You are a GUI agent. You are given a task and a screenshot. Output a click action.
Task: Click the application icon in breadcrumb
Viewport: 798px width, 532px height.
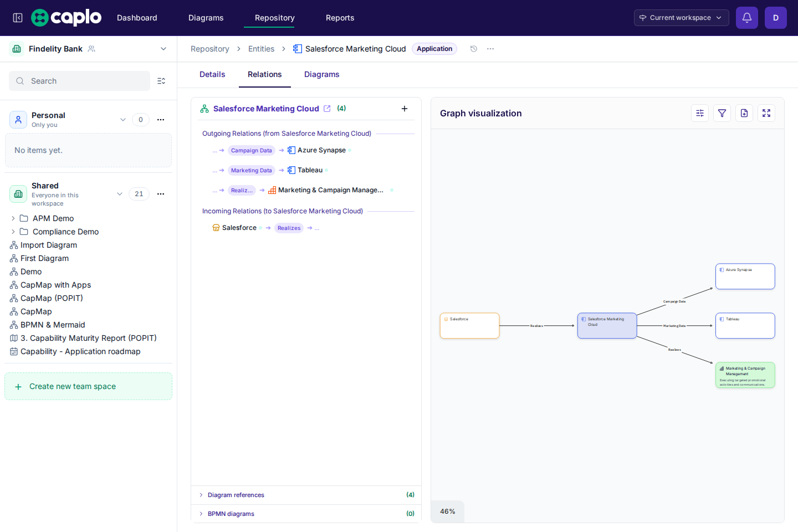298,49
